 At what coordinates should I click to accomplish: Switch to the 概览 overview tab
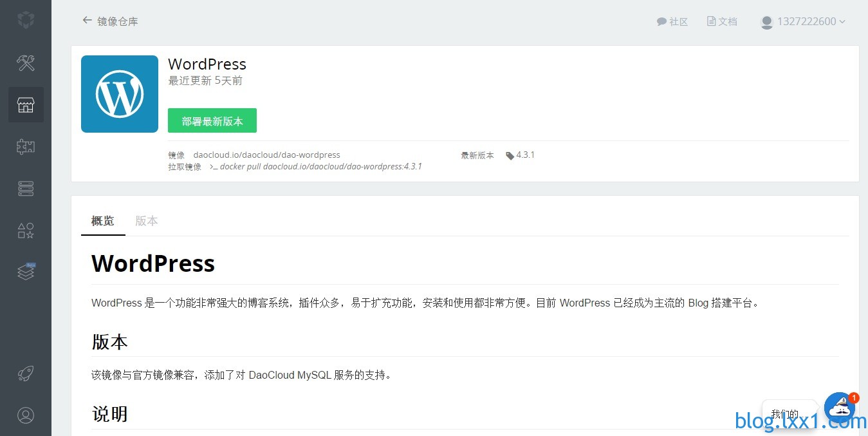coord(103,221)
